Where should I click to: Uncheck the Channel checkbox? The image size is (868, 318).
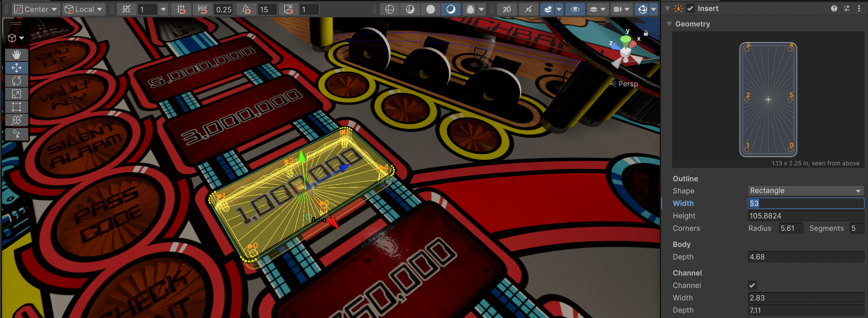click(752, 285)
